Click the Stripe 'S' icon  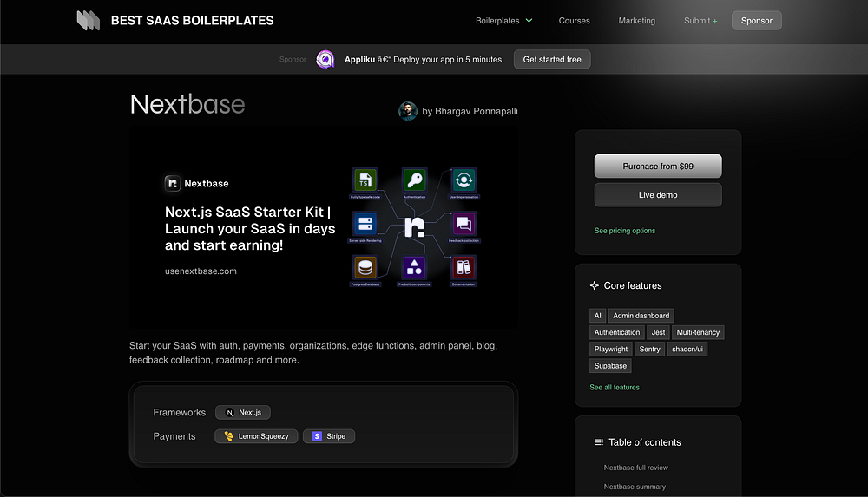click(317, 436)
